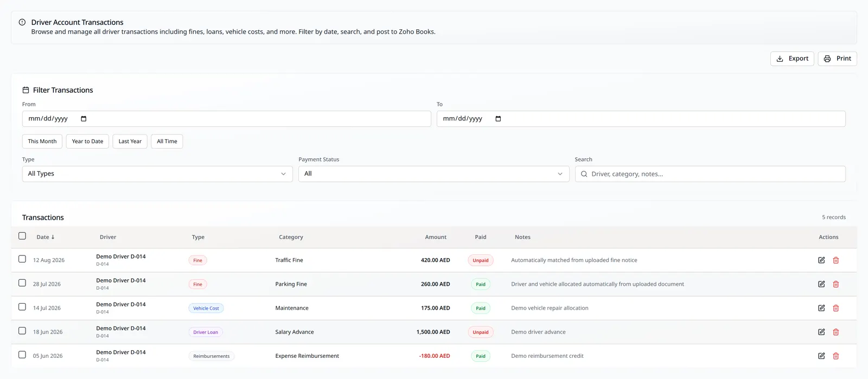
Task: Check the 05 Jun 2026 row checkbox
Action: tap(22, 355)
